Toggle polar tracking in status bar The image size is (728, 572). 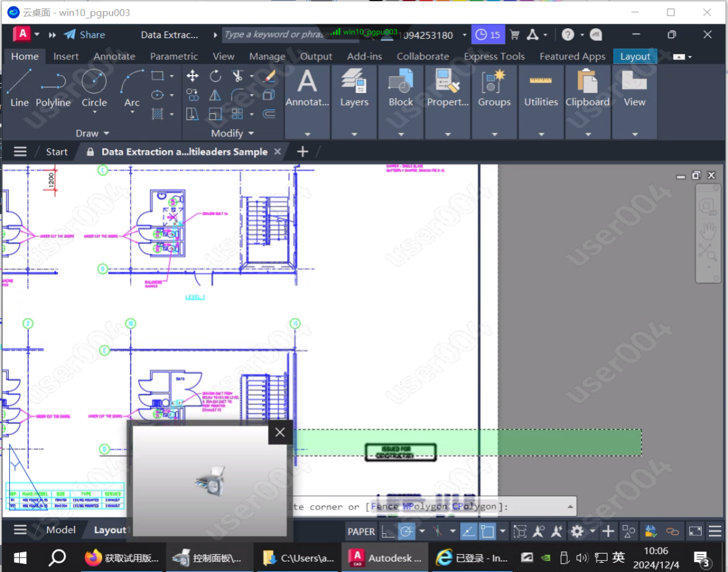(407, 531)
